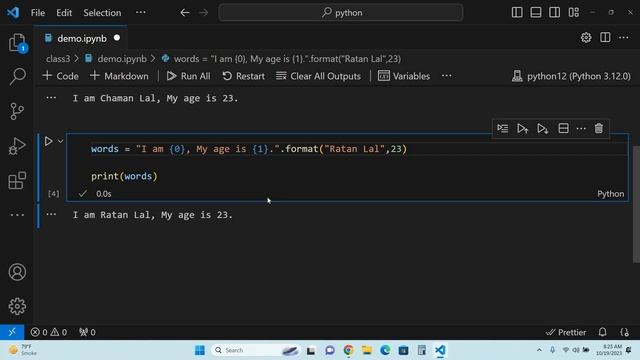Add a new Markdown cell
Screen dimensions: 640x360
119,76
